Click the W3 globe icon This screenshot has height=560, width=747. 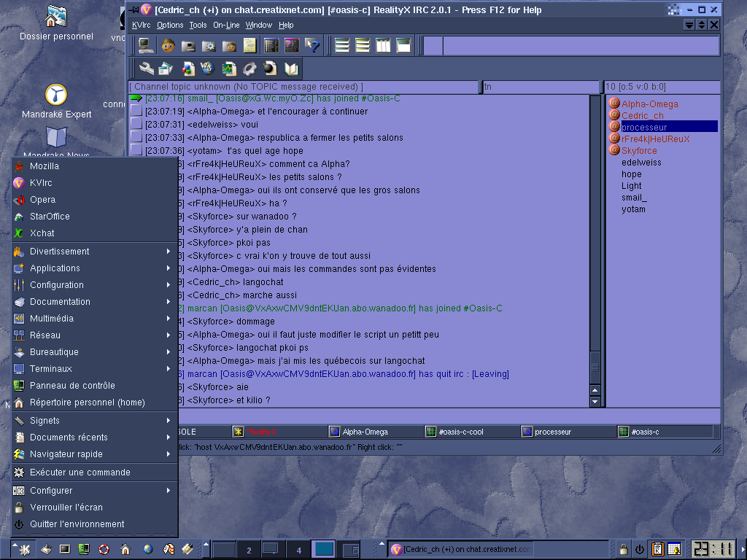point(207,69)
